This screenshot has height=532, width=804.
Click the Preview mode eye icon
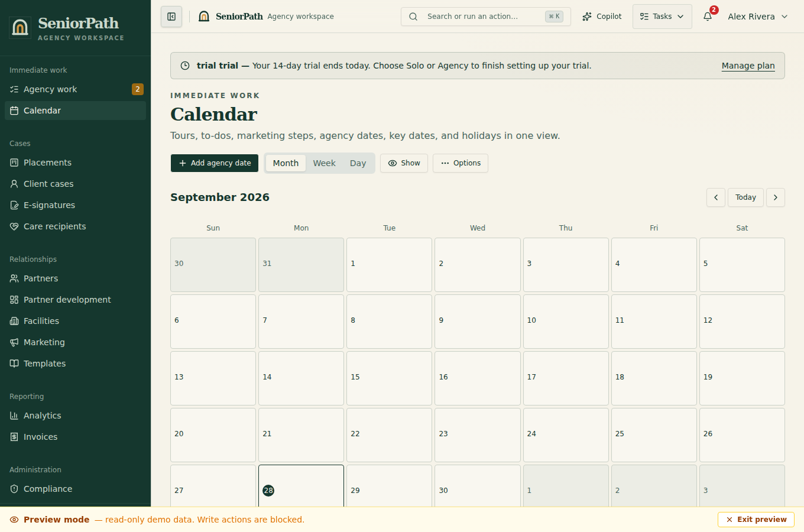[x=14, y=520]
